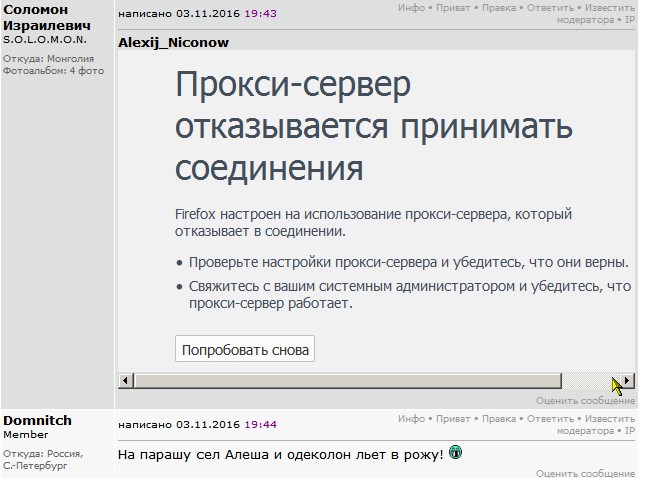The height and width of the screenshot is (478, 647).
Task: Click bullet 'Проверьте настройки прокси-сервера'
Action: tap(313, 262)
